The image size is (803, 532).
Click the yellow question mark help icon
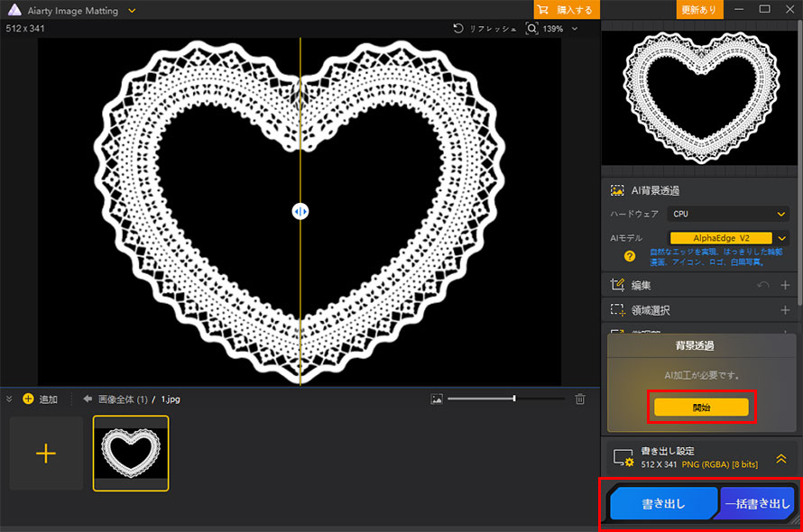[x=630, y=256]
